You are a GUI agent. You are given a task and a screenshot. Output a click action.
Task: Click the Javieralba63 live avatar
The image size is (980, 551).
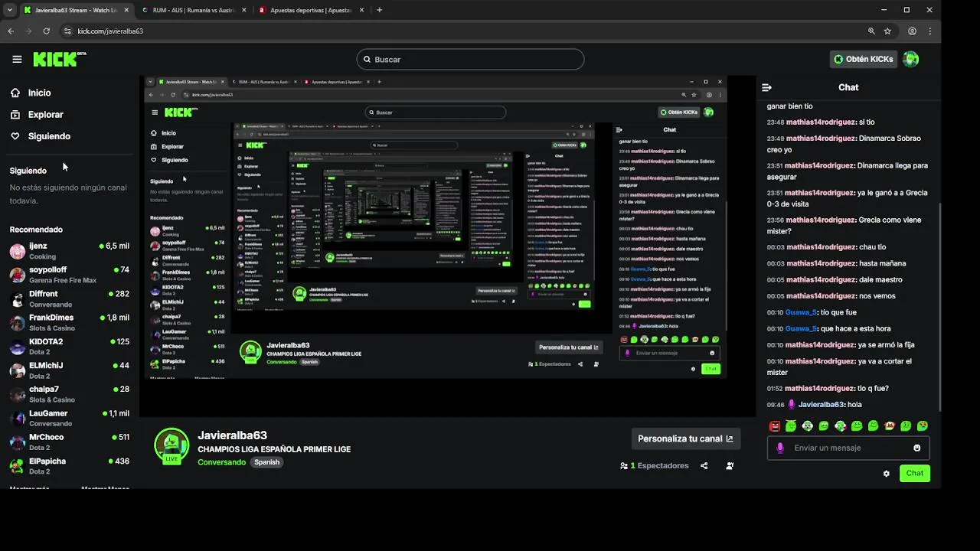pyautogui.click(x=171, y=446)
